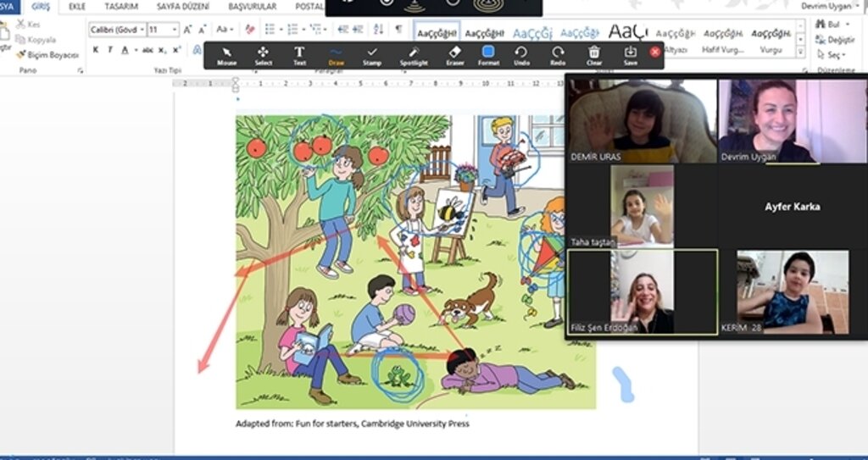Undo the last annotation
This screenshot has width=868, height=460.
(x=521, y=55)
